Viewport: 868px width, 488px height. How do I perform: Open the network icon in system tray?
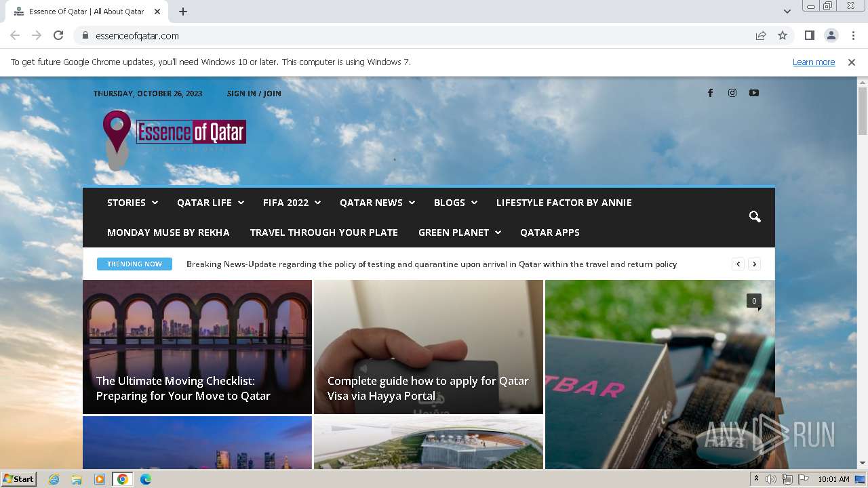point(787,479)
